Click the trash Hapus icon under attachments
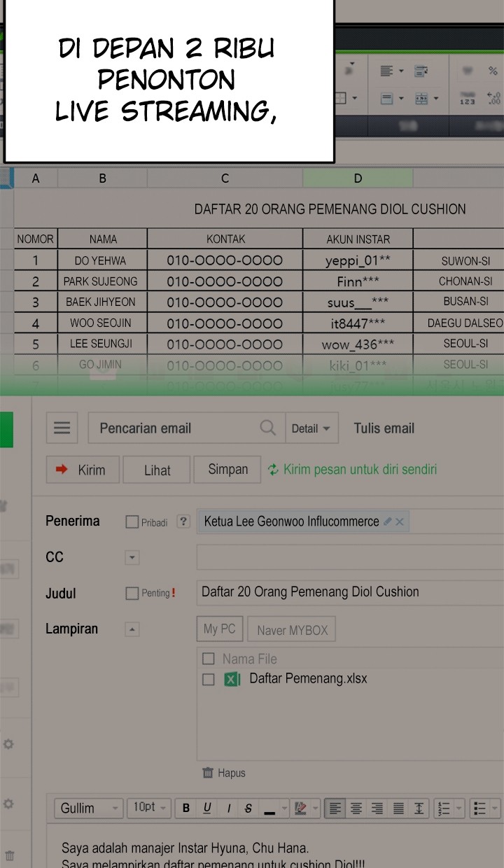This screenshot has width=504, height=868. [207, 773]
